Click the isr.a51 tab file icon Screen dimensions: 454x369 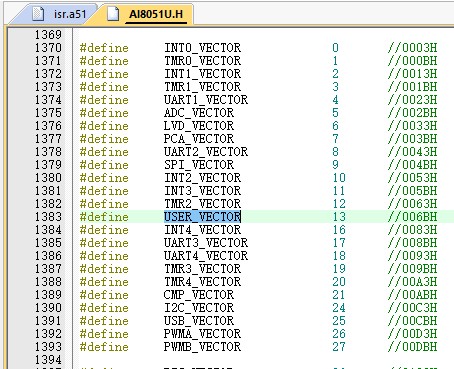coord(38,14)
